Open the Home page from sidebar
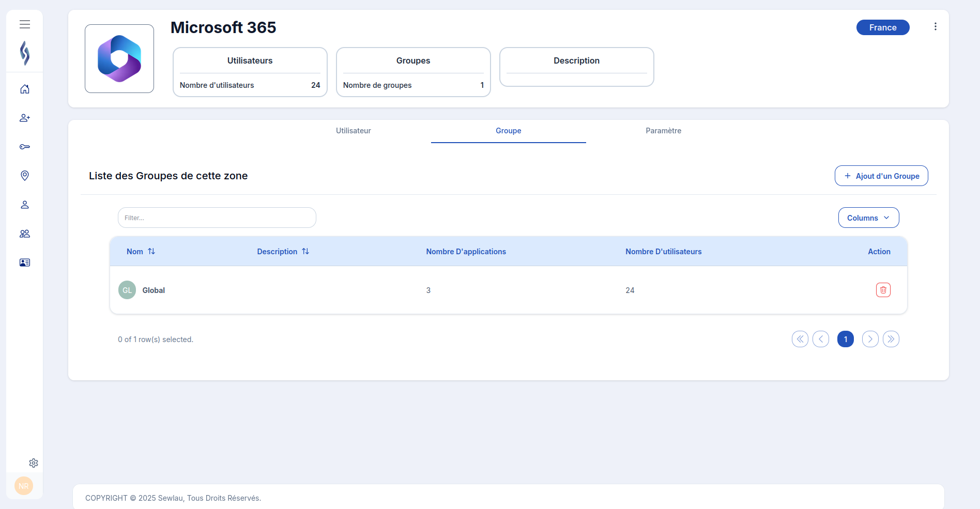The image size is (980, 509). pyautogui.click(x=24, y=89)
